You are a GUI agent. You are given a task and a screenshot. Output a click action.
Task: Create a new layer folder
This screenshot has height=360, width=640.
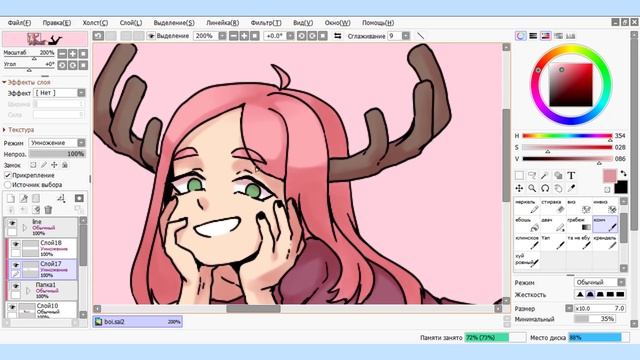[36, 198]
